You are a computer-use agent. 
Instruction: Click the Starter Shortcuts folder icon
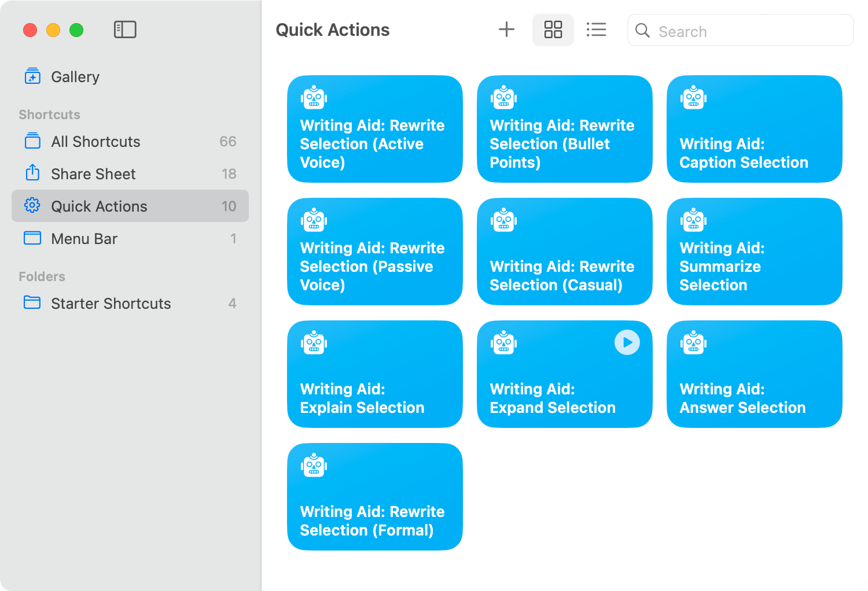32,302
